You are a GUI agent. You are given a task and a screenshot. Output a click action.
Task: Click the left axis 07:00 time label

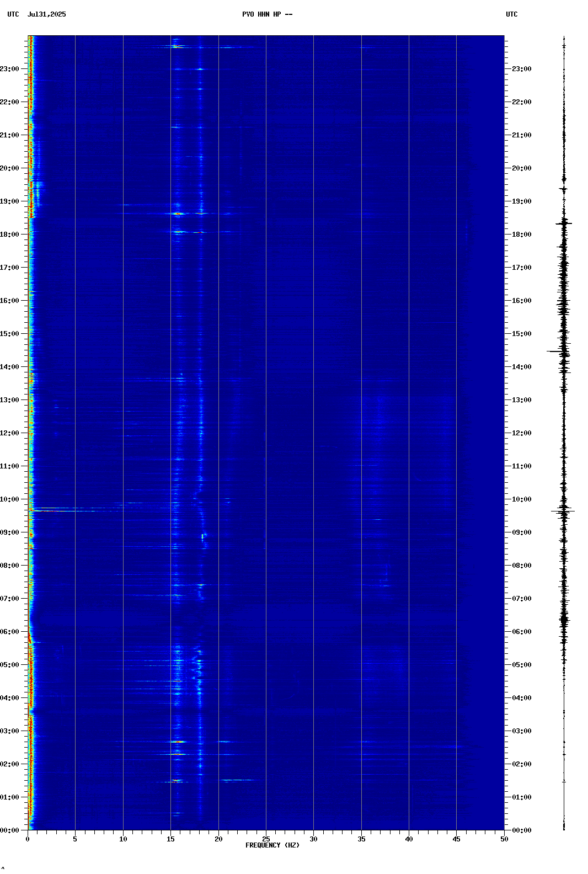(x=9, y=599)
